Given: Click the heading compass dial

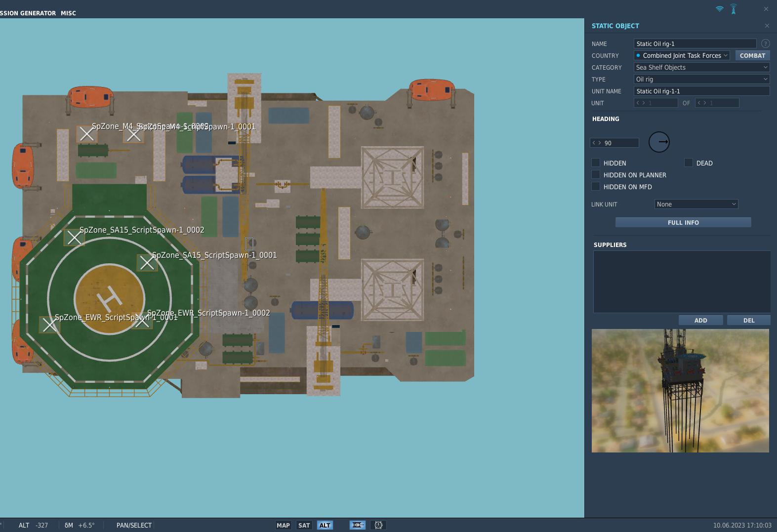Looking at the screenshot, I should [659, 142].
